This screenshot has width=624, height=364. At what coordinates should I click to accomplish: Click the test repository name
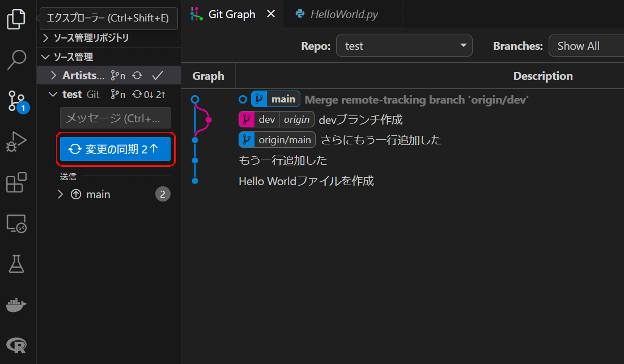click(72, 94)
